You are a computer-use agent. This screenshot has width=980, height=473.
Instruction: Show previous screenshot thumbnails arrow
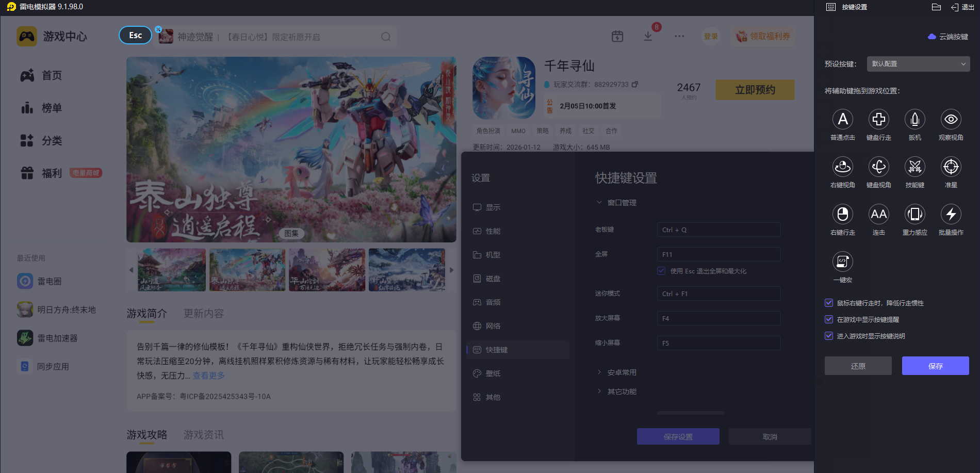coord(131,270)
